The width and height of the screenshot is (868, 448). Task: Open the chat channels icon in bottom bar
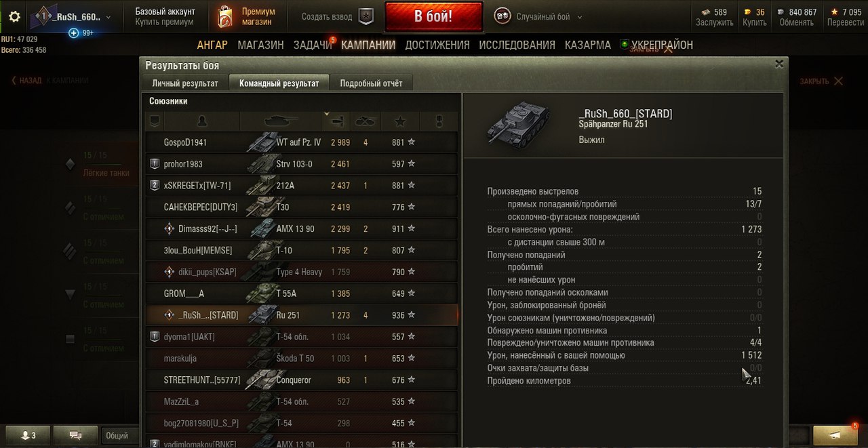click(x=75, y=435)
